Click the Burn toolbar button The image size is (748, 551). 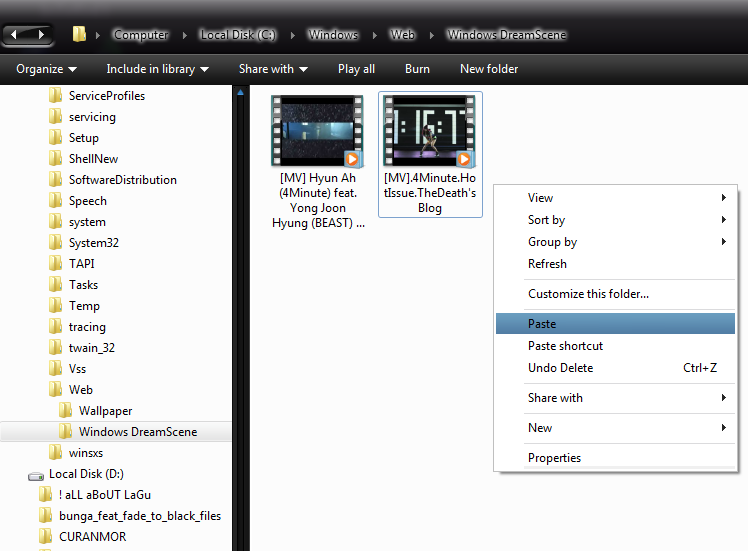[417, 69]
